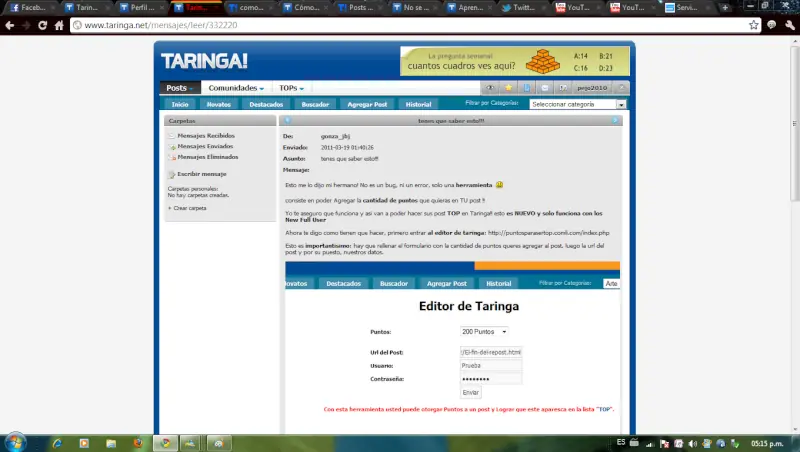The width and height of the screenshot is (800, 452).
Task: Open the Seleccionar categoría dropdown
Action: click(578, 104)
